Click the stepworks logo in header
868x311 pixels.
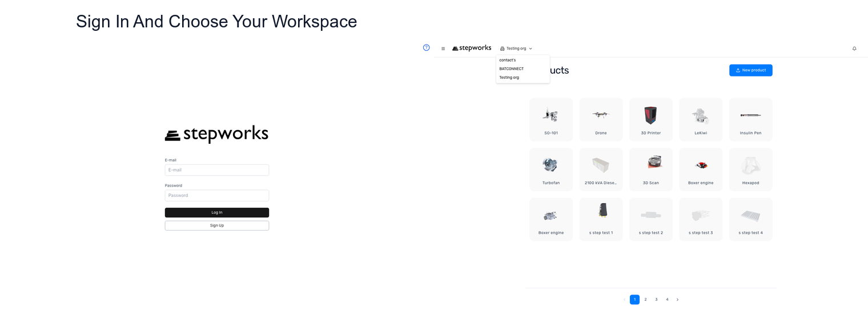pos(472,49)
